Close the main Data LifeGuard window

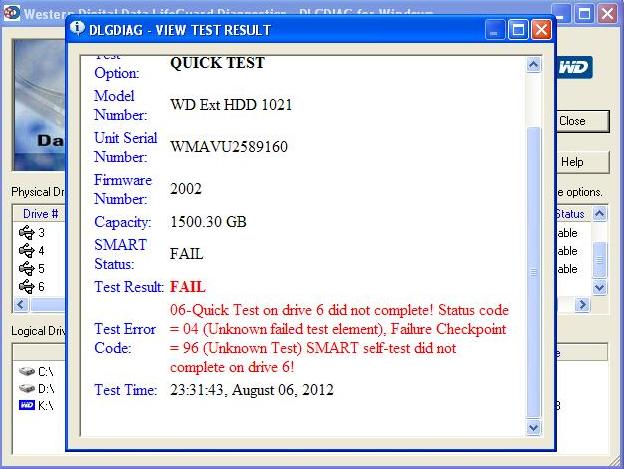coord(607,13)
